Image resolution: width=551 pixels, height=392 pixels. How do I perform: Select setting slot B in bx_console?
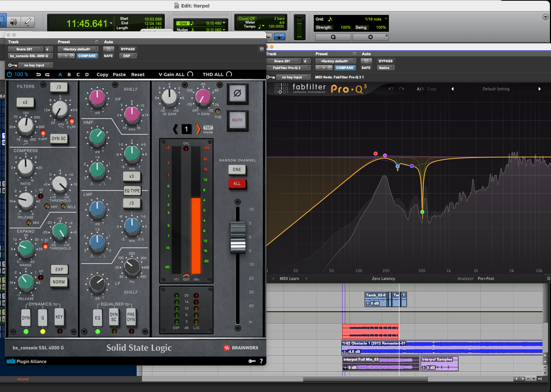(69, 75)
